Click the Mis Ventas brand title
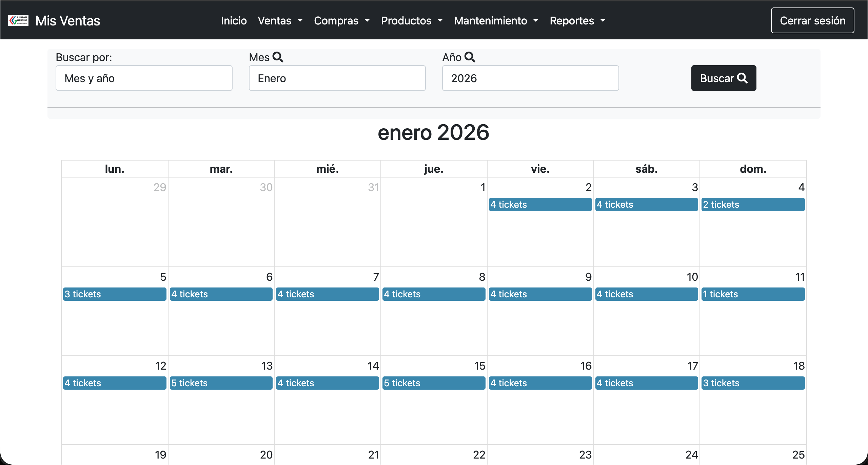 tap(68, 21)
